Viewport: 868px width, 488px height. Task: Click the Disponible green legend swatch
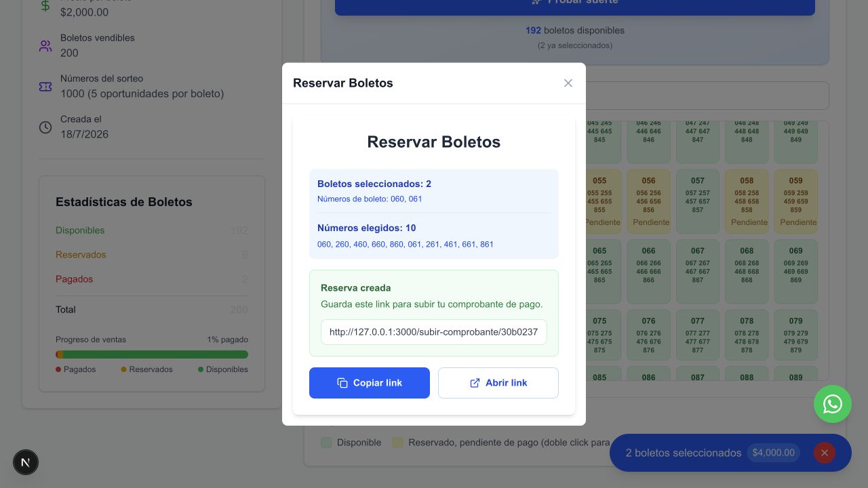(x=326, y=443)
